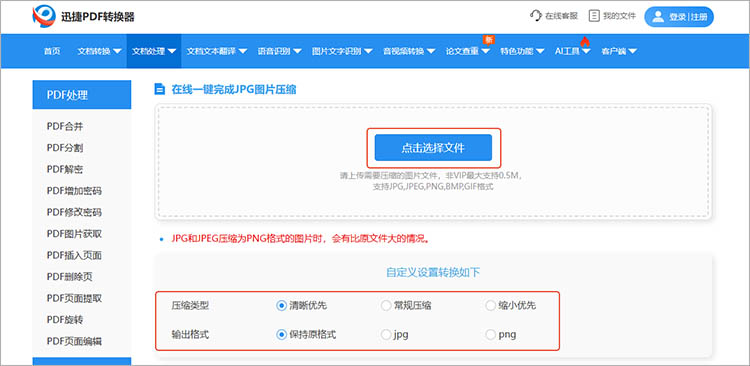Select 保持原格式 output format
The width and height of the screenshot is (750, 366).
coord(281,334)
